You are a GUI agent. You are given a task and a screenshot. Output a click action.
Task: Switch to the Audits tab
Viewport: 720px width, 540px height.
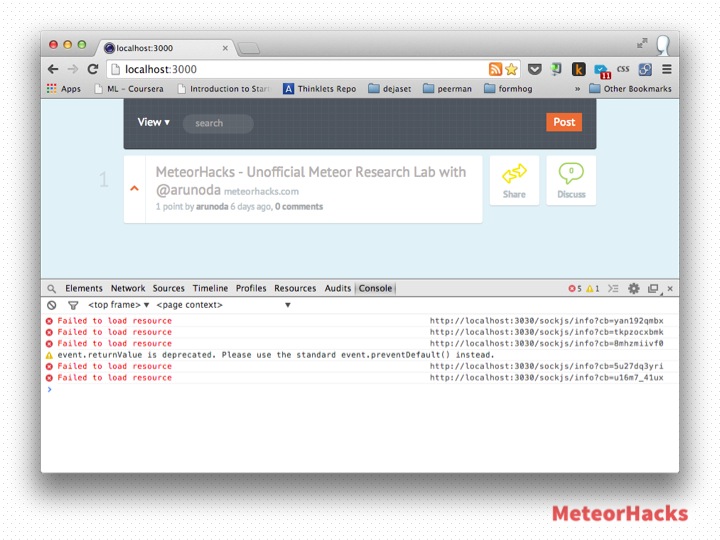pyautogui.click(x=338, y=288)
